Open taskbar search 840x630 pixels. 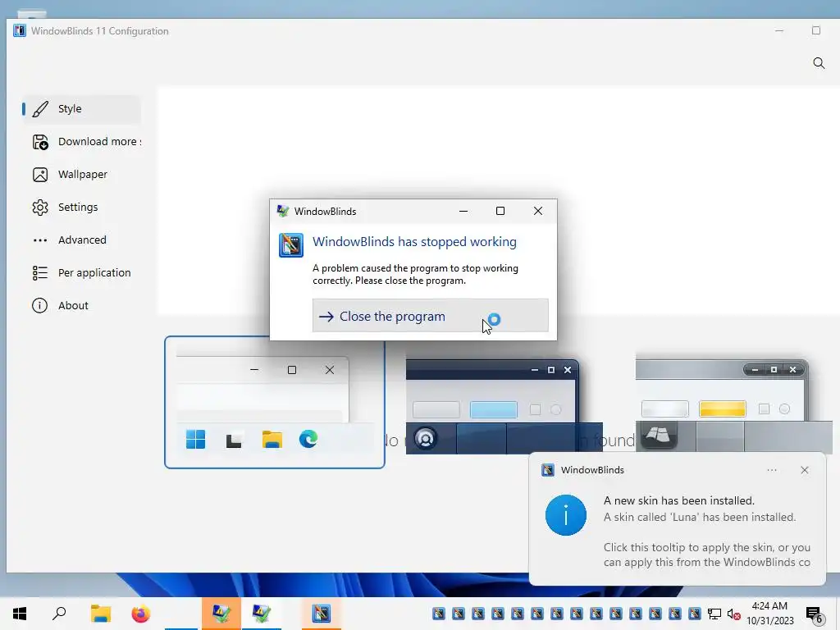(59, 614)
